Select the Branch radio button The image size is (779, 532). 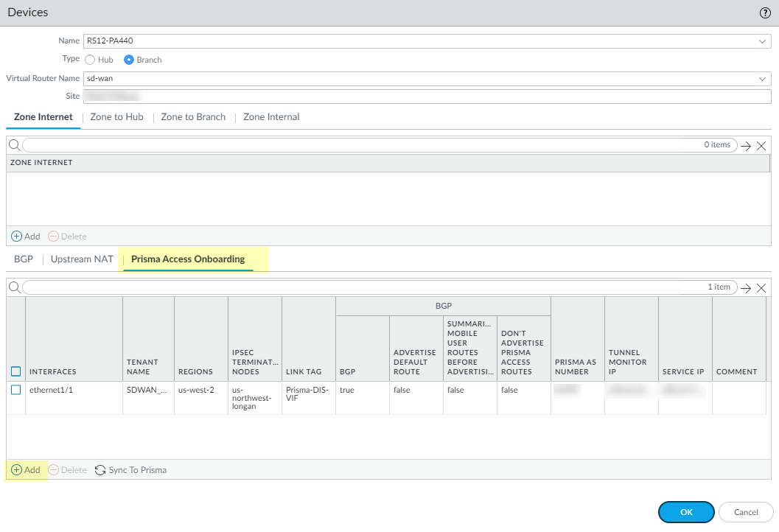tap(129, 60)
